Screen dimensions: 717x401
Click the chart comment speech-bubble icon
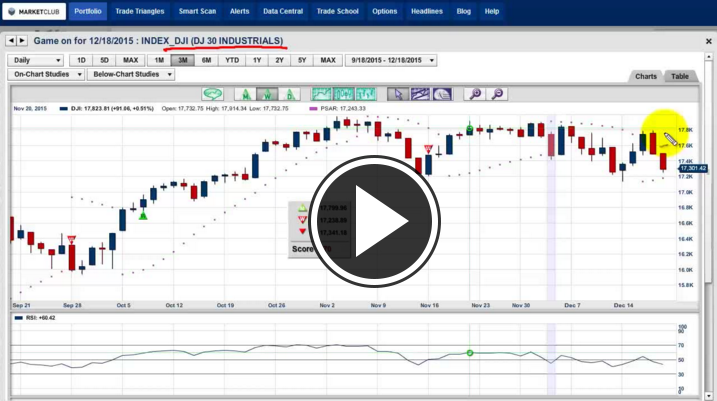point(213,94)
